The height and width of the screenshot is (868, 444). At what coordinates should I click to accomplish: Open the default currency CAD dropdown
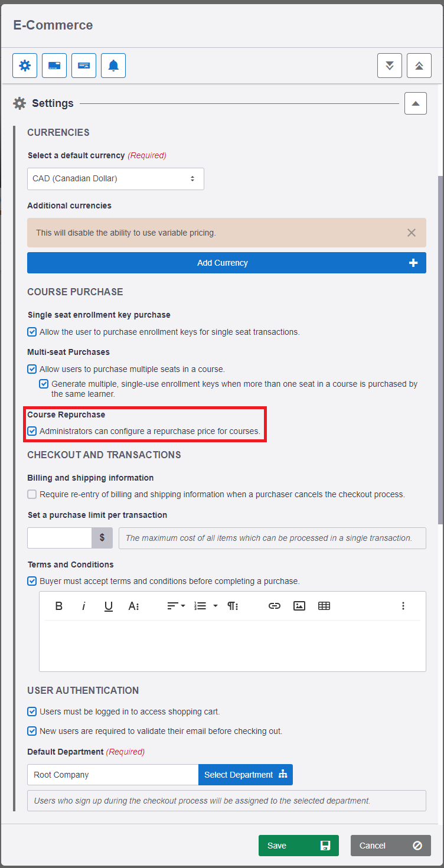click(x=116, y=178)
